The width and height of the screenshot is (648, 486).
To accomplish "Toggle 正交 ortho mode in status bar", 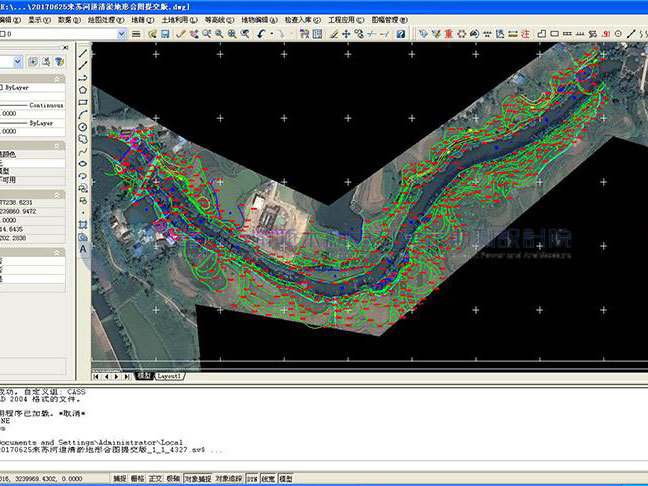I will click(155, 478).
